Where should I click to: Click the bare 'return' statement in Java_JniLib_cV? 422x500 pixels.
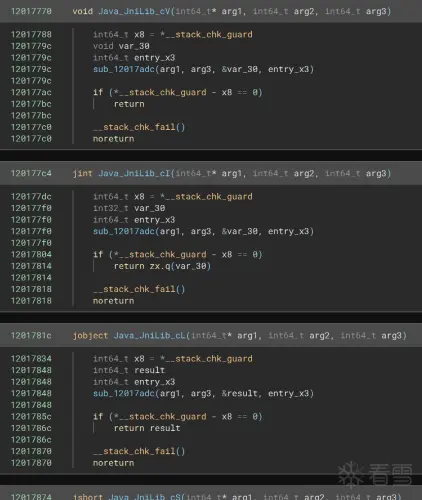coord(129,104)
